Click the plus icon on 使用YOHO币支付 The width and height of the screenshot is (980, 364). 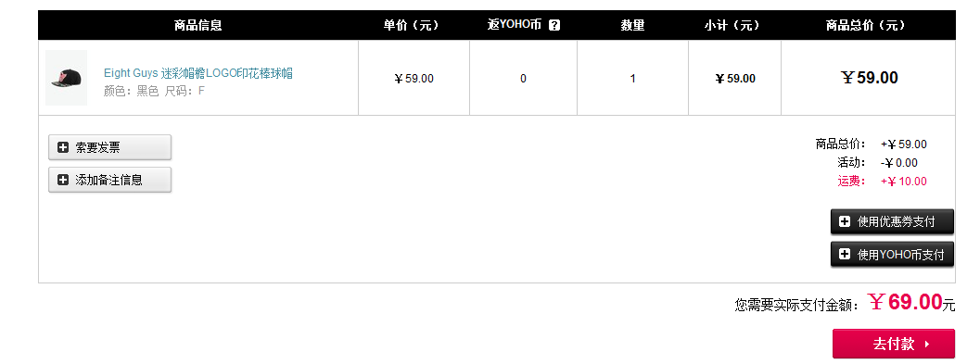point(845,254)
